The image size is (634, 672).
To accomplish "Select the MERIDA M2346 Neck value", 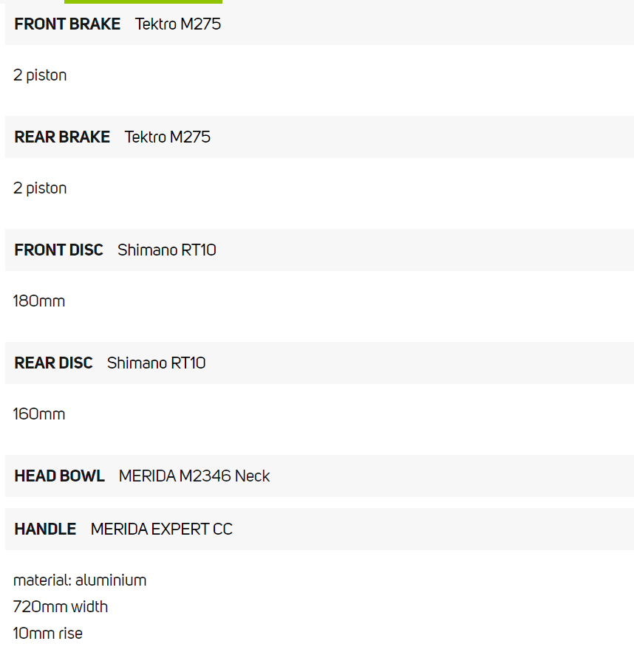I will [194, 476].
